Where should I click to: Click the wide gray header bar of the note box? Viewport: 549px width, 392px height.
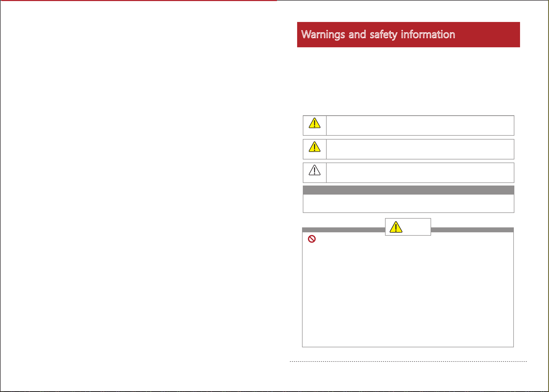pyautogui.click(x=408, y=190)
